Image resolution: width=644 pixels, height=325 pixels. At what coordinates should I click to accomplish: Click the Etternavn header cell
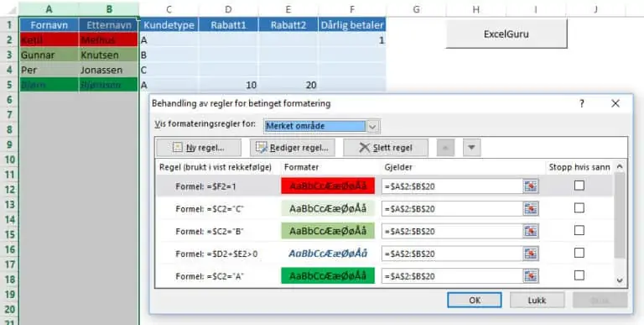pos(109,25)
